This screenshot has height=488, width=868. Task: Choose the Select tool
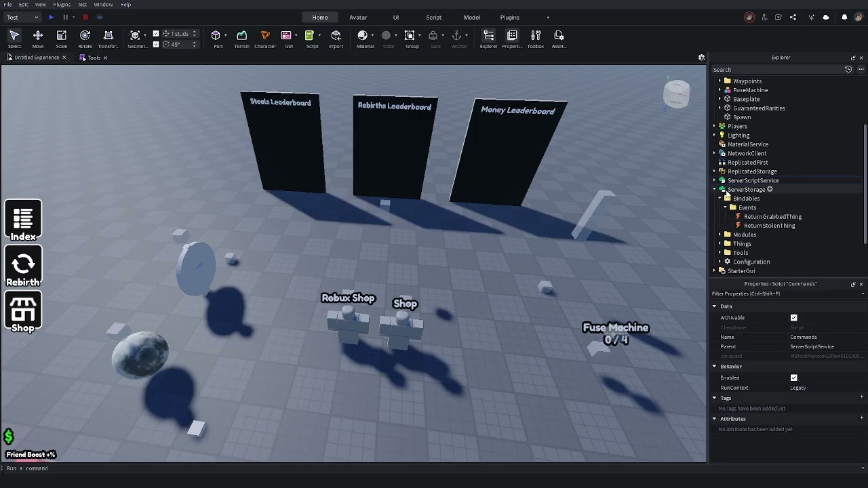click(x=14, y=39)
